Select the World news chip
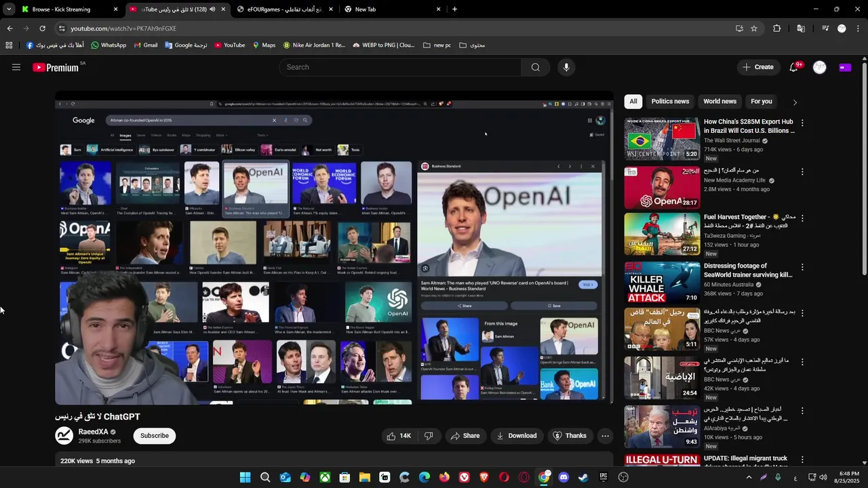The width and height of the screenshot is (868, 488). click(719, 102)
